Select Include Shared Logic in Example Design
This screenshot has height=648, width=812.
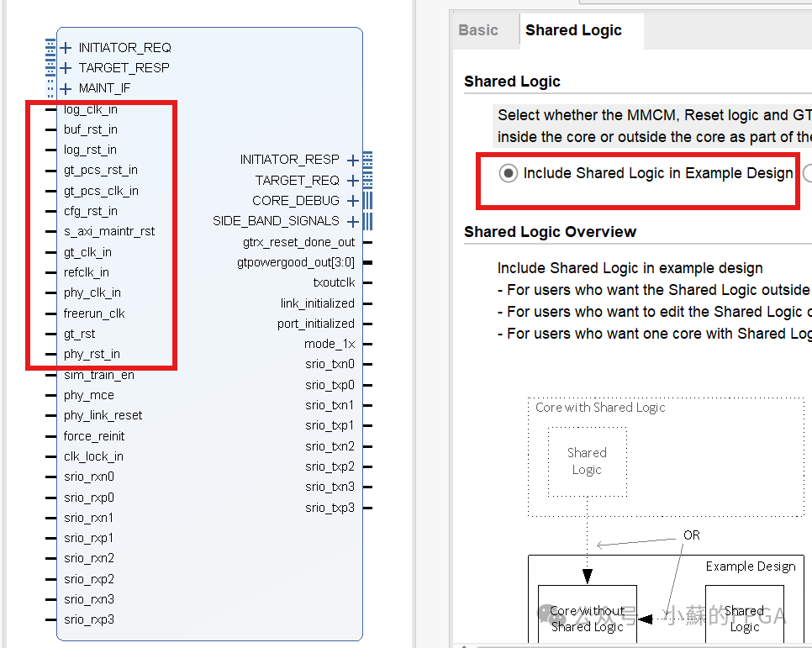508,173
